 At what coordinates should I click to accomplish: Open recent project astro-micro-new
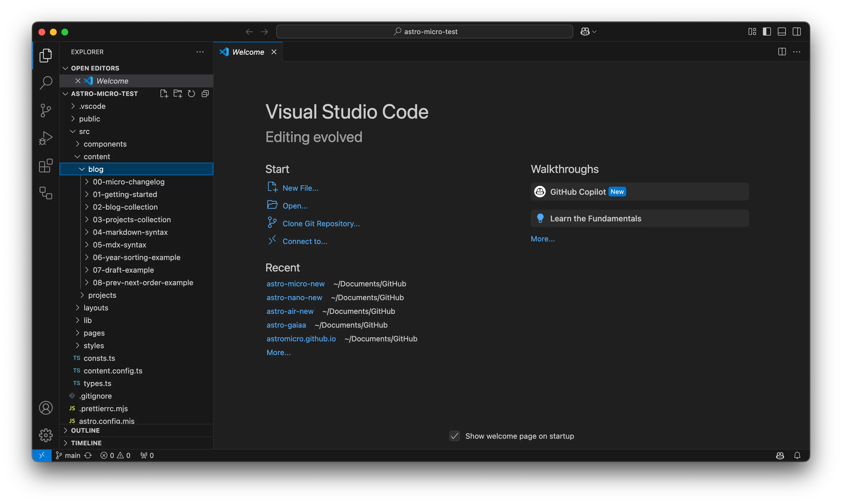[295, 283]
